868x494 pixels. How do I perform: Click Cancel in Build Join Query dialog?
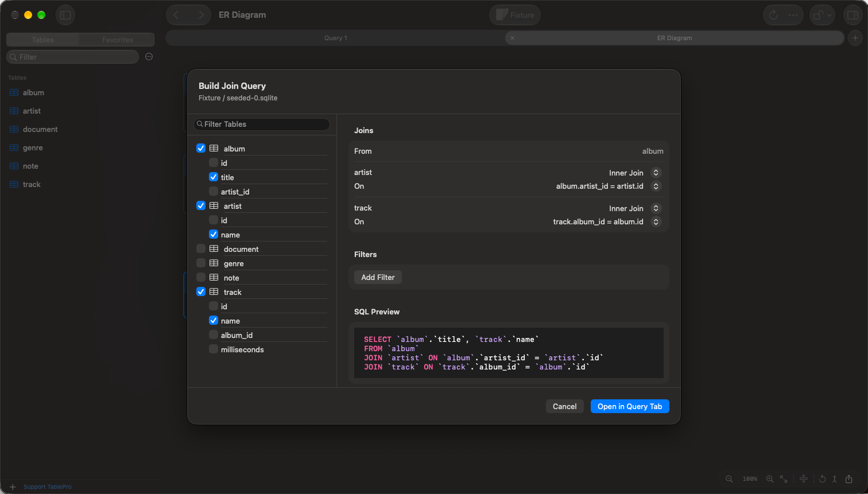pyautogui.click(x=564, y=406)
